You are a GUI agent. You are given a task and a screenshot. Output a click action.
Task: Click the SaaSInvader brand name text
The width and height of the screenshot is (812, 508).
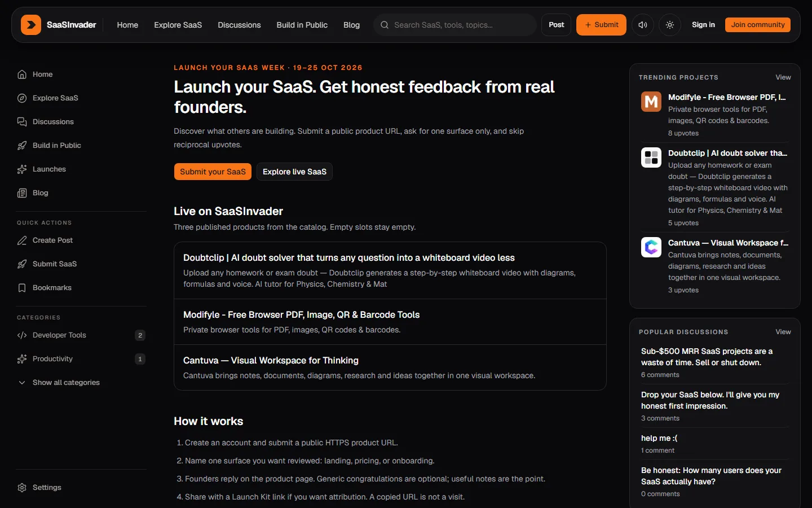tap(72, 25)
